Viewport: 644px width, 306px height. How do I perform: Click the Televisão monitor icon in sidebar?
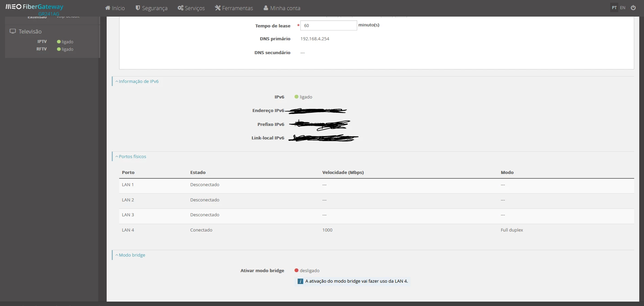coord(13,31)
